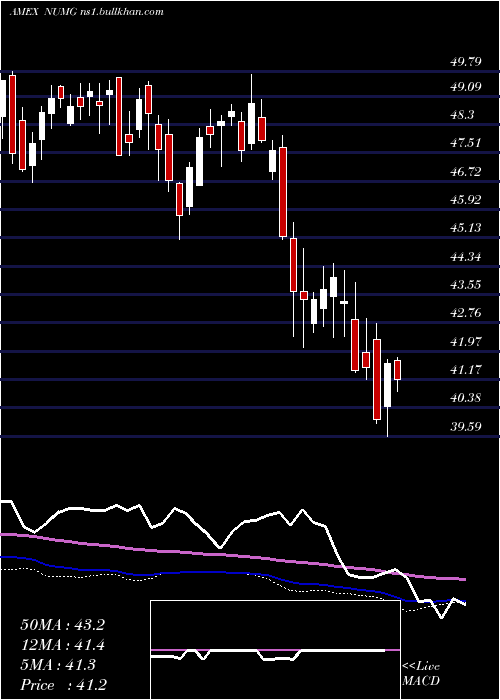Click the 40.38 price axis label
500x700 pixels.
click(x=466, y=397)
